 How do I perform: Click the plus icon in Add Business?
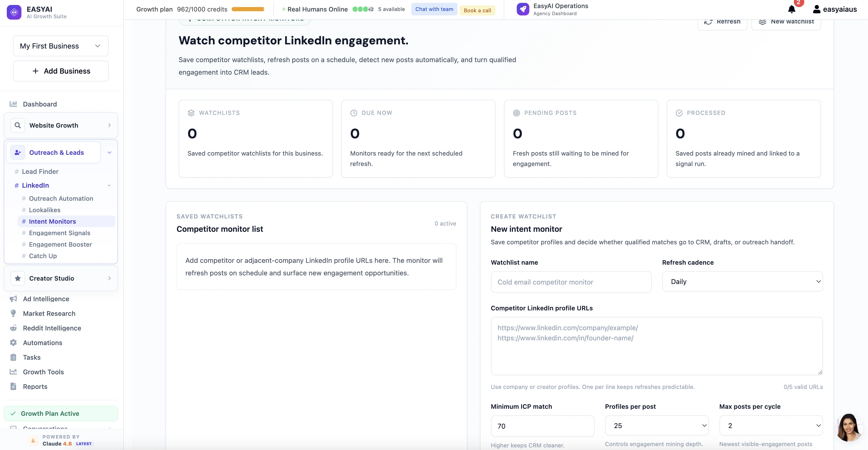[x=35, y=71]
